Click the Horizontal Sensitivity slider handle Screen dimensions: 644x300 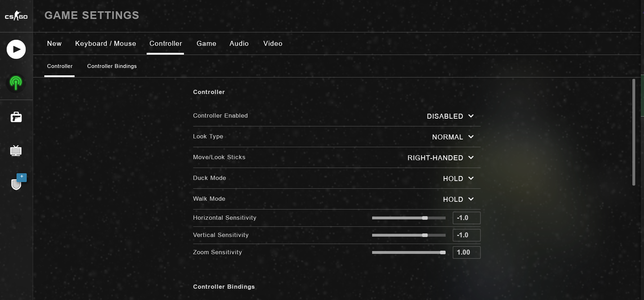425,218
